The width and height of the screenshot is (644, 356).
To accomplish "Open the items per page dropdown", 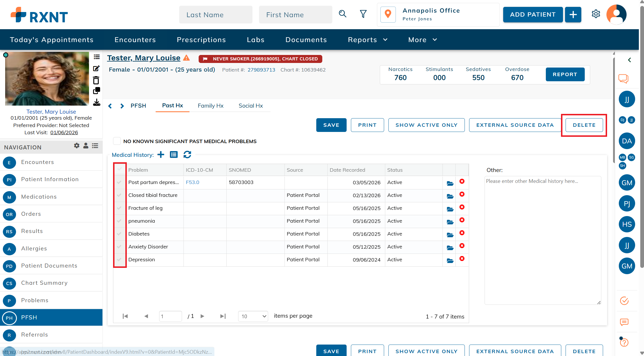I will pyautogui.click(x=253, y=316).
